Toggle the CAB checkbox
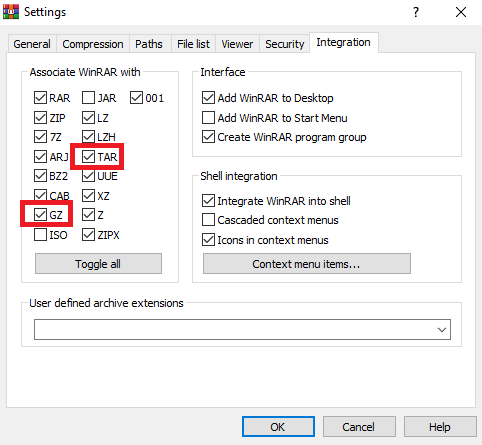 pyautogui.click(x=40, y=195)
